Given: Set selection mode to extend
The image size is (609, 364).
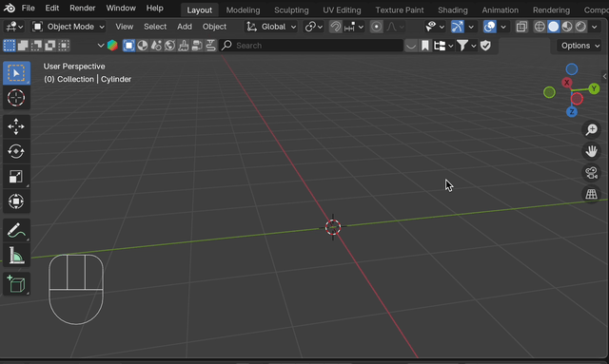Looking at the screenshot, I should tap(23, 46).
